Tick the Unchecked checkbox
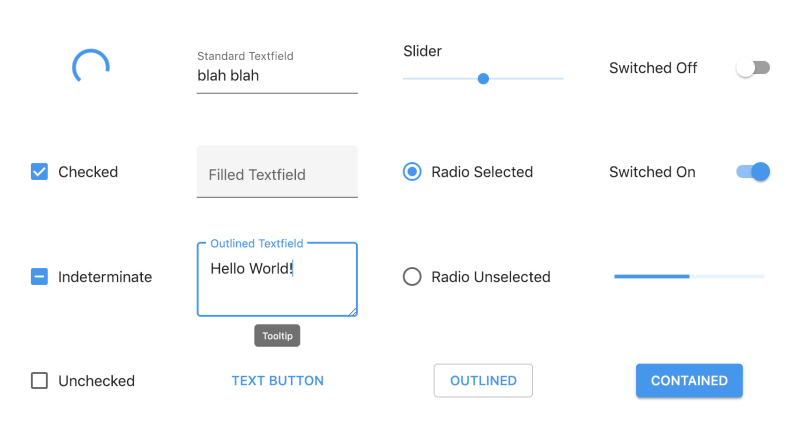Viewport: 800px width, 448px height. tap(39, 381)
